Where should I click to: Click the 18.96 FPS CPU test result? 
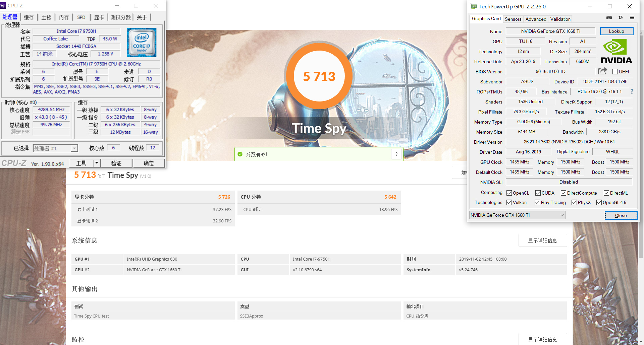click(388, 209)
